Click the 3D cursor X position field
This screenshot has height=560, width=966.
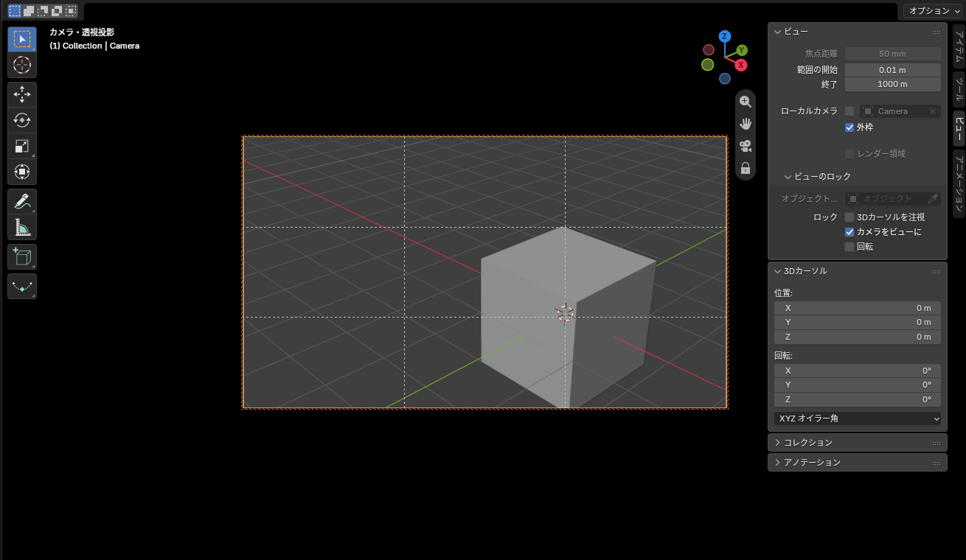click(858, 308)
